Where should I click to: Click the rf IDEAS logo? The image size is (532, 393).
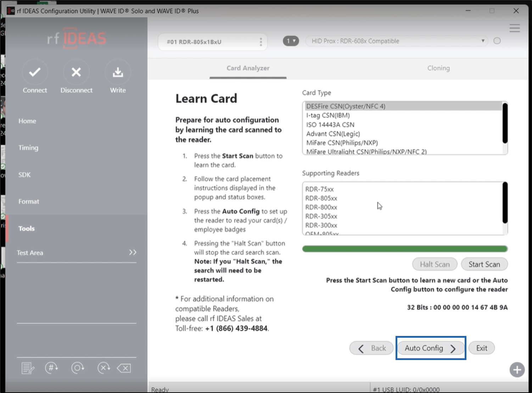77,38
